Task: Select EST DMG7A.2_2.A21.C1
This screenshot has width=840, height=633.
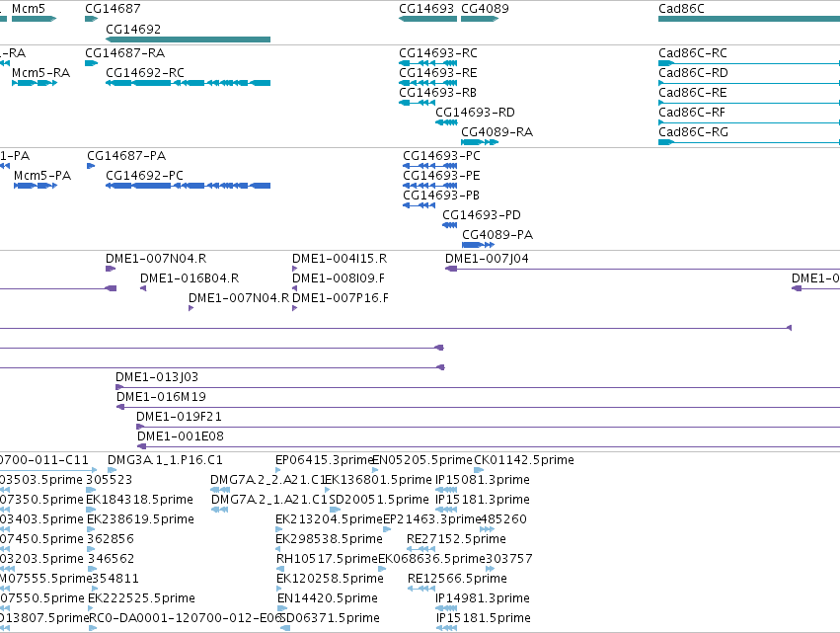Action: point(220,490)
